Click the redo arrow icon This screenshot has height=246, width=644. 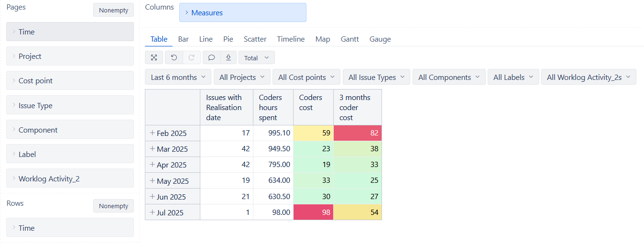coord(192,57)
